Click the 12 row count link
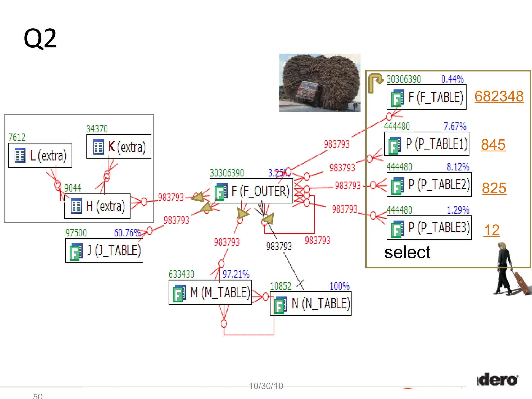The height and width of the screenshot is (399, 532). click(491, 230)
